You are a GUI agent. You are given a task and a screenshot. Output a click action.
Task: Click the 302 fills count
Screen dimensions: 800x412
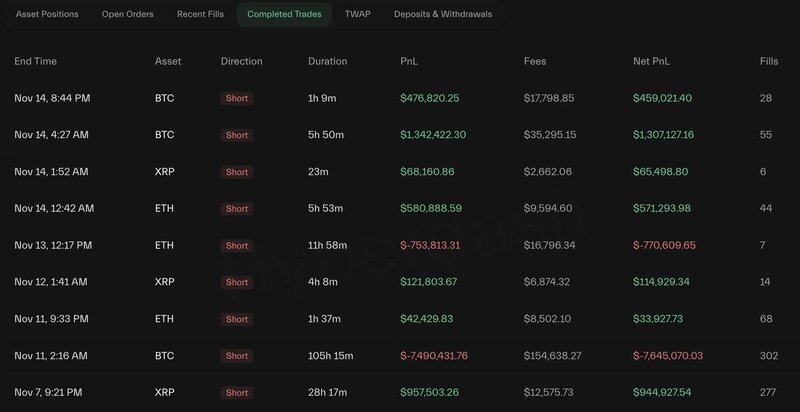pyautogui.click(x=769, y=356)
